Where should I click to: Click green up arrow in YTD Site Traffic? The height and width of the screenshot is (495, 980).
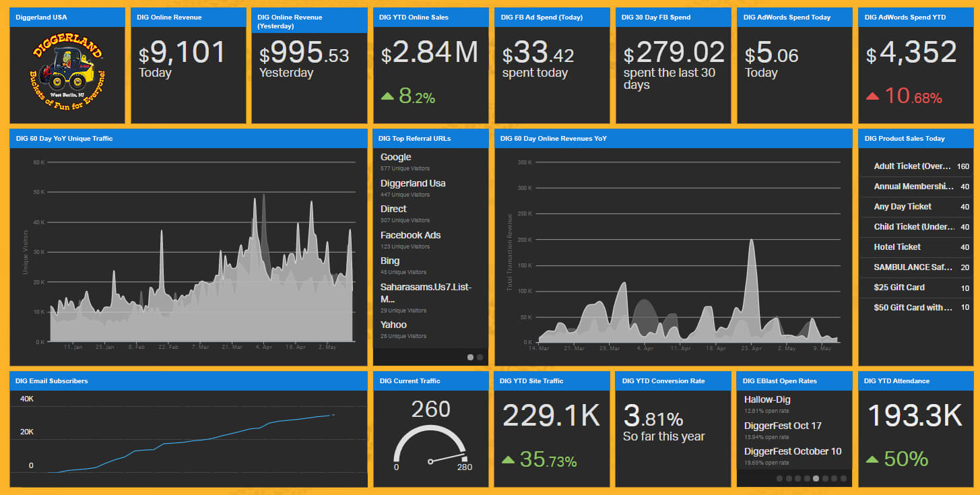point(509,460)
